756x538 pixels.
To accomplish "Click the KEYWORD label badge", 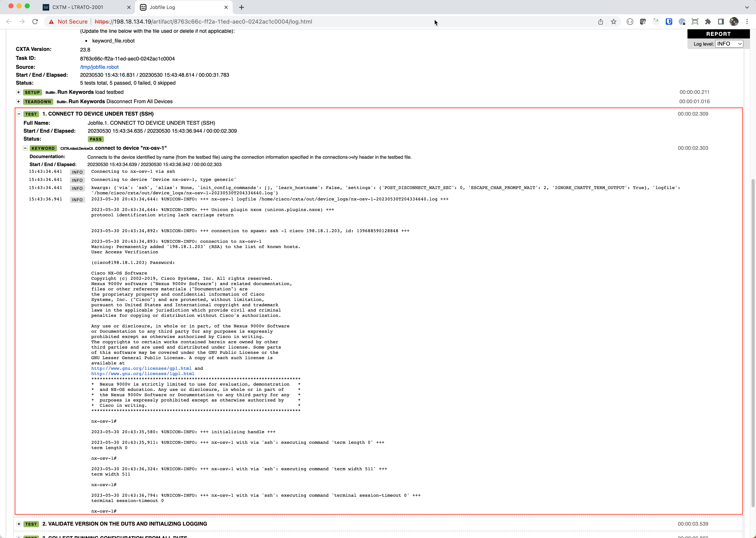I will tap(43, 148).
